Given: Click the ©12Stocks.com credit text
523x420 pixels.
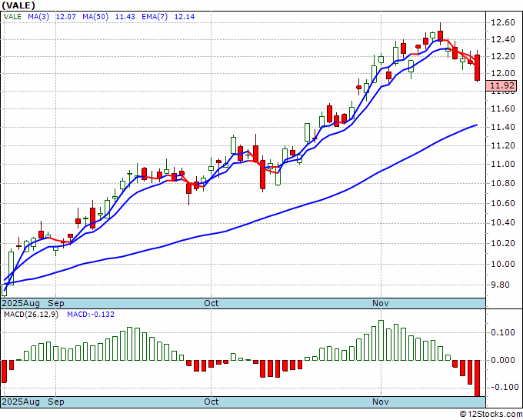Looking at the screenshot, I should [491, 415].
